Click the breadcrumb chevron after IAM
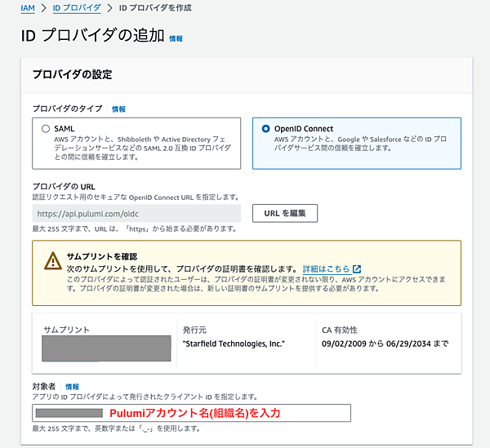Screen dimensions: 490x448 pyautogui.click(x=46, y=8)
